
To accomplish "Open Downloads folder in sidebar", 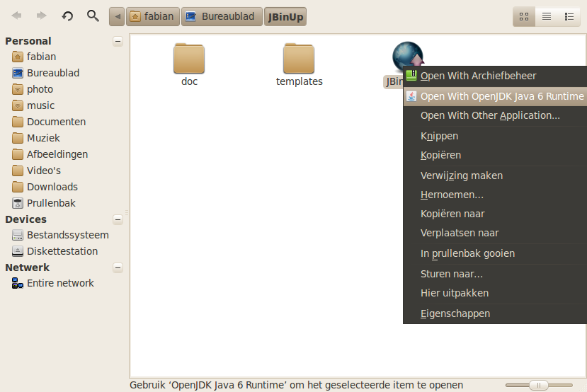I will (45, 187).
